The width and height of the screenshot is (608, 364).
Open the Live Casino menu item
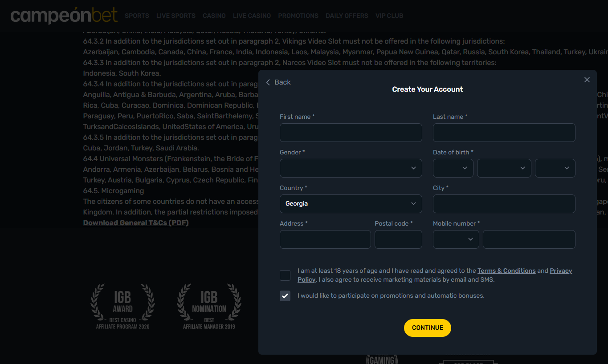[252, 16]
